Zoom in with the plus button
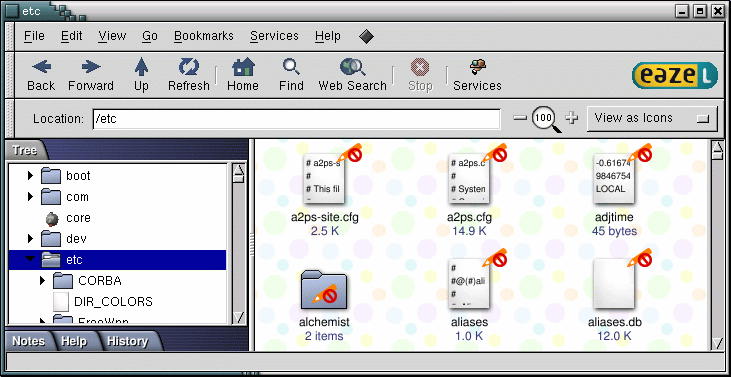 point(572,118)
